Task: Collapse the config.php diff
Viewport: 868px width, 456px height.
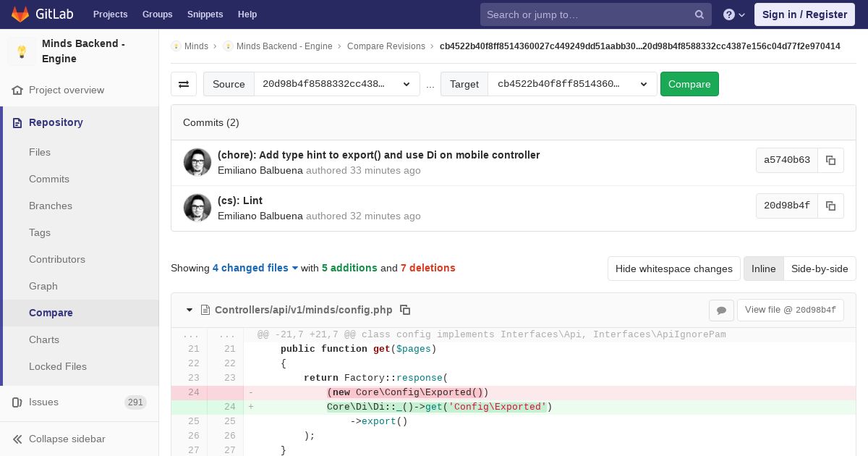Action: (x=190, y=310)
